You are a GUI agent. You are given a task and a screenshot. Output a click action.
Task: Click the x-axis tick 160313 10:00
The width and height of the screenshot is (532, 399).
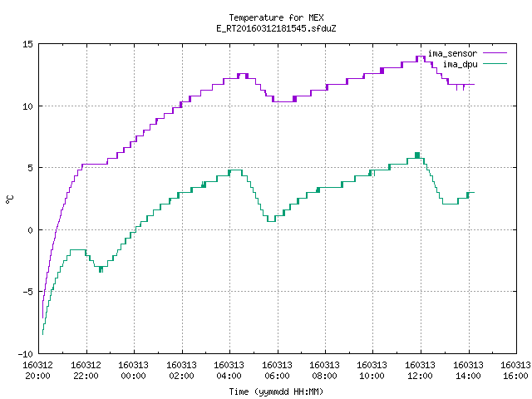[x=372, y=370]
